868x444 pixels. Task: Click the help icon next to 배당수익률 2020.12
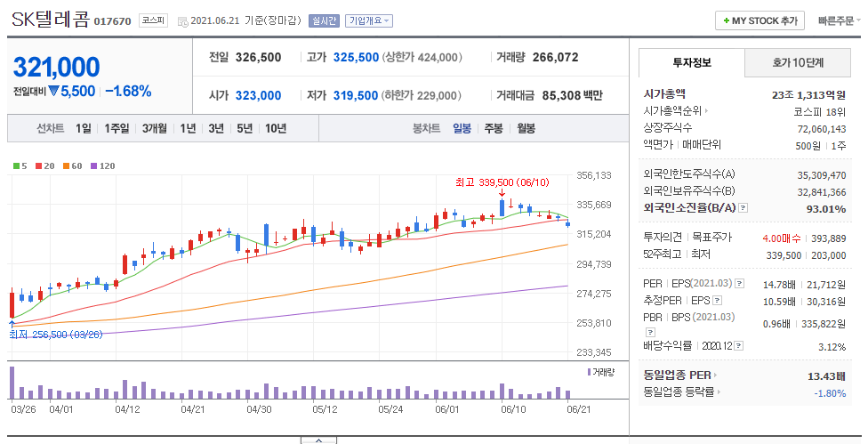pyautogui.click(x=739, y=346)
